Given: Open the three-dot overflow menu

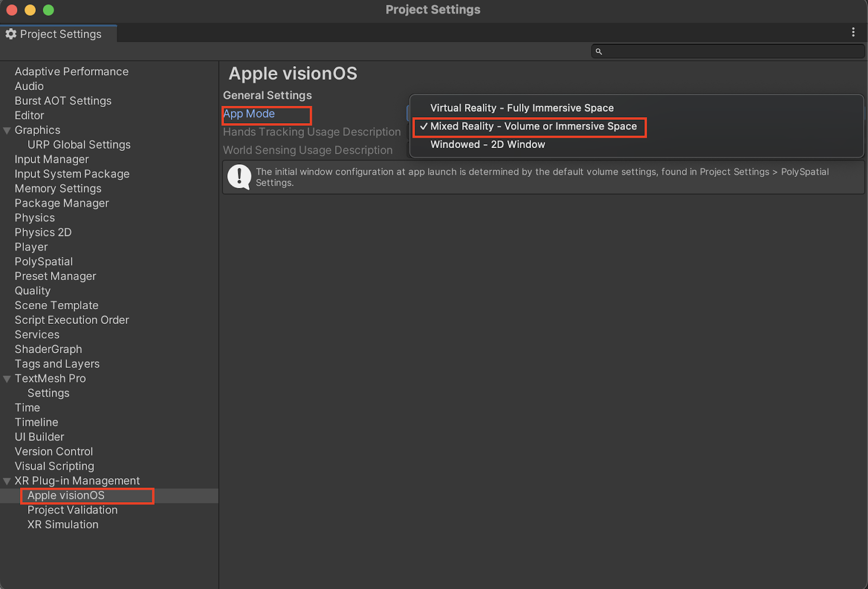Looking at the screenshot, I should click(x=853, y=32).
